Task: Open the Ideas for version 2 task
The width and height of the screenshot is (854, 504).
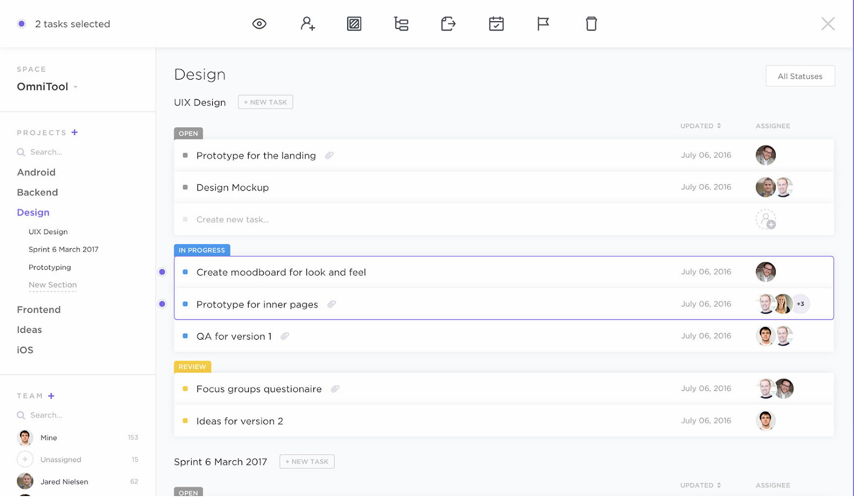Action: pyautogui.click(x=240, y=421)
